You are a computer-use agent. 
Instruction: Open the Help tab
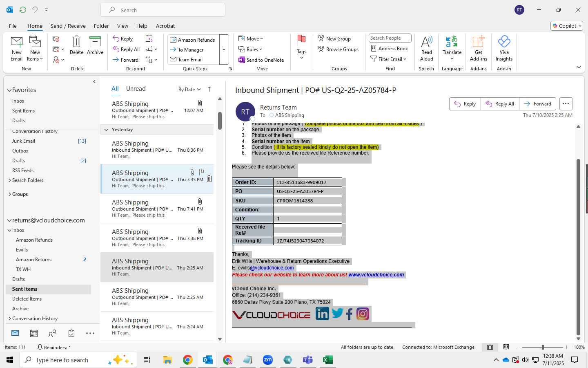(142, 26)
